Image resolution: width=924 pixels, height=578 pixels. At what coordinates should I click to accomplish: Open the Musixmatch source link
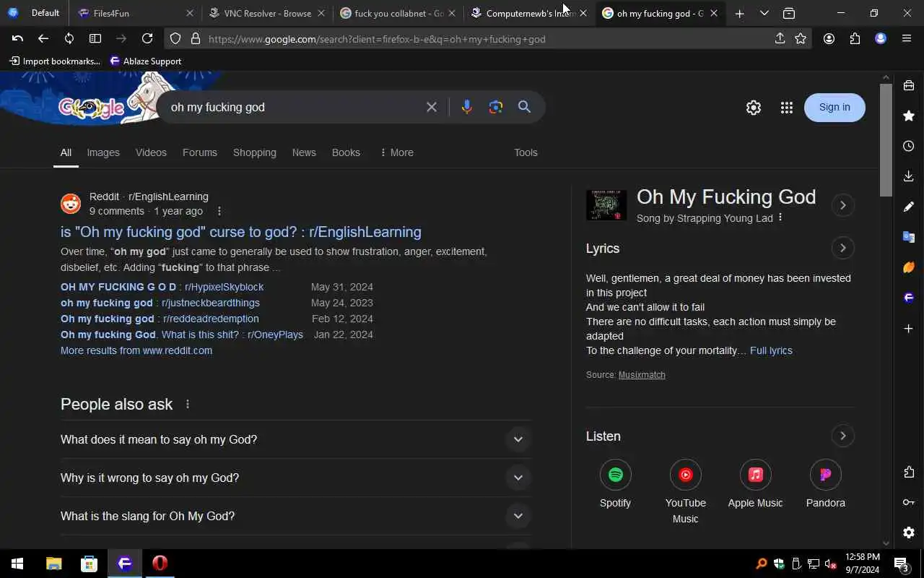(642, 375)
